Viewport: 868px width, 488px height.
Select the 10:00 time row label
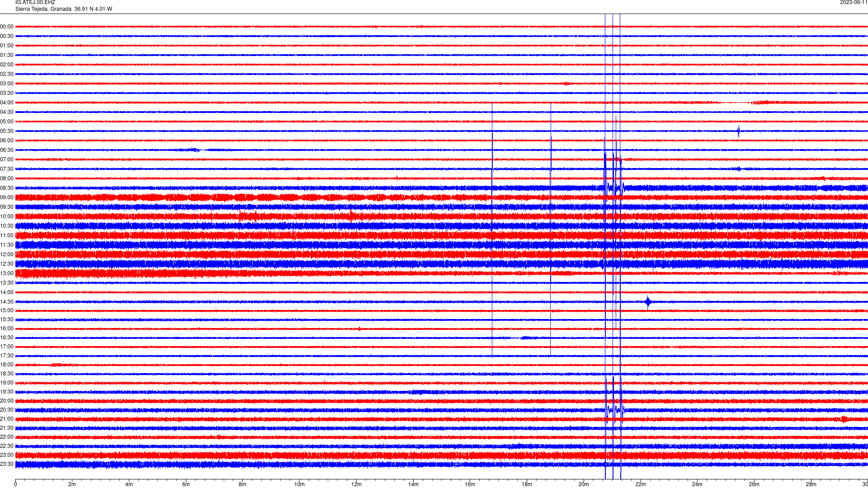7,216
